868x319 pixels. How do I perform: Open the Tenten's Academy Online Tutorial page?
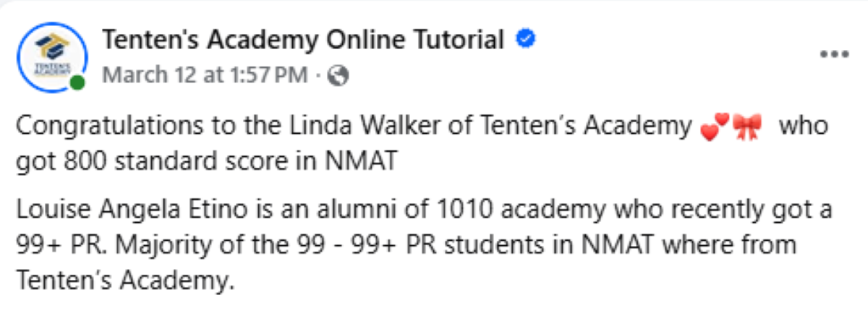[303, 41]
